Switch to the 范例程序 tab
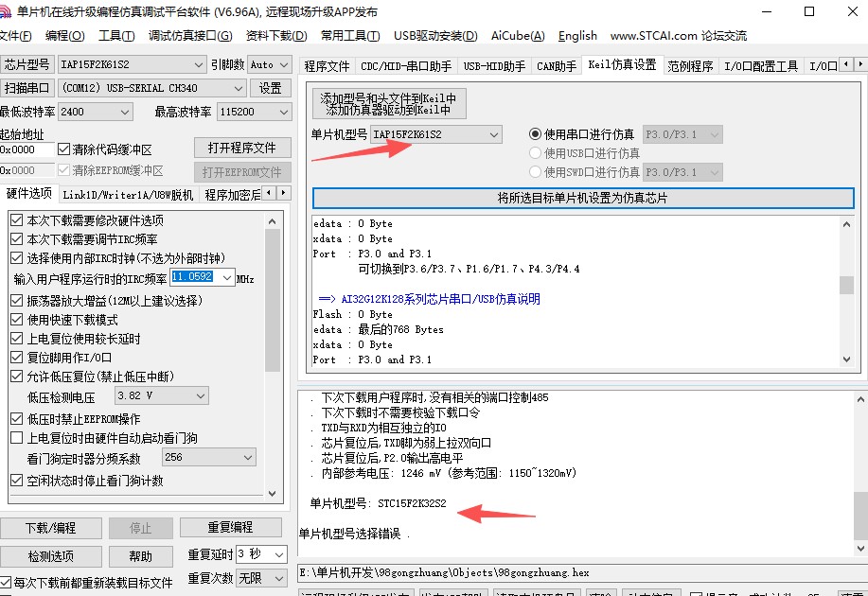This screenshot has height=596, width=868. [690, 66]
